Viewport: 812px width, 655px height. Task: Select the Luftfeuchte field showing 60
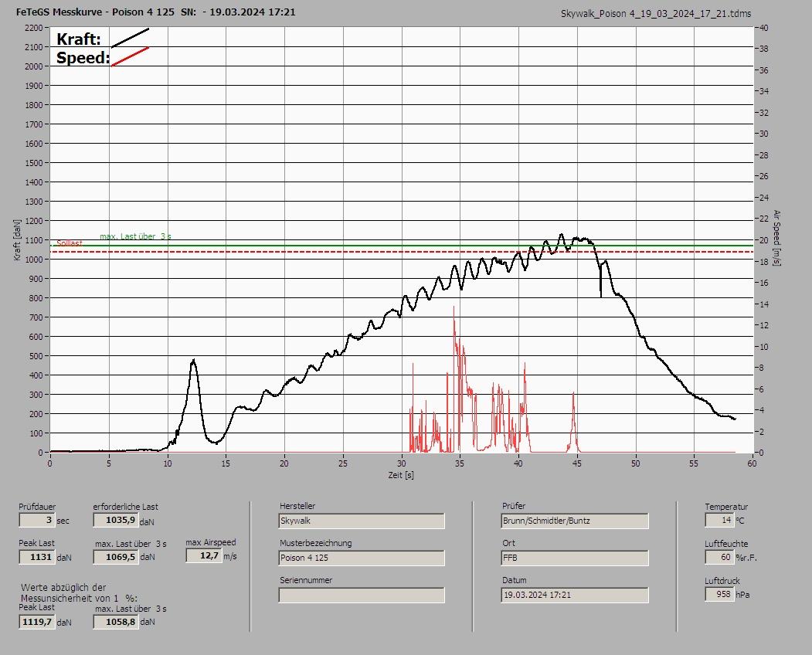pos(719,557)
